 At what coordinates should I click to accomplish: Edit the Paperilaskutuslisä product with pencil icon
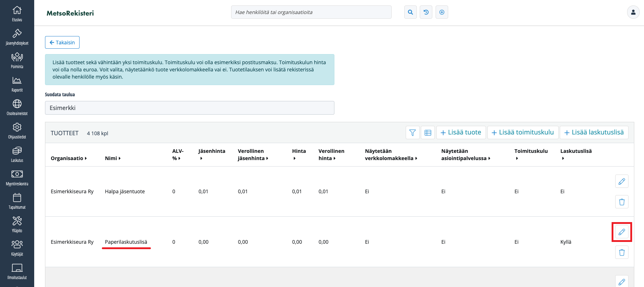pyautogui.click(x=622, y=232)
